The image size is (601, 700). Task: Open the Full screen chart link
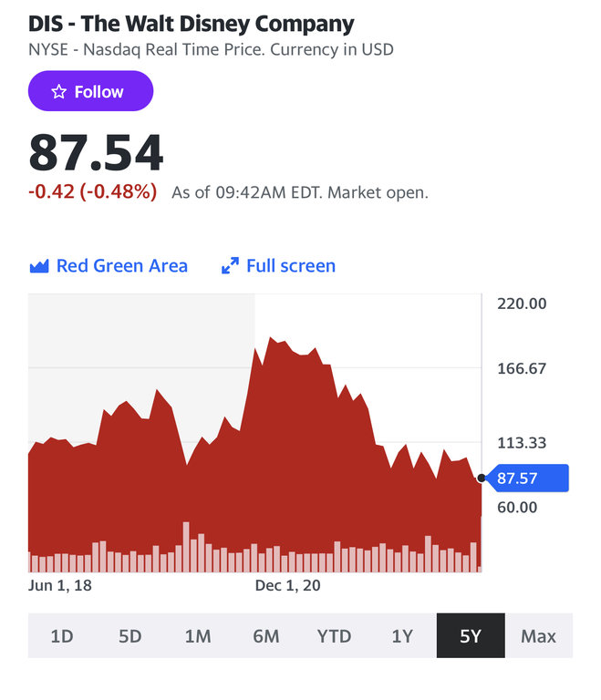click(290, 266)
